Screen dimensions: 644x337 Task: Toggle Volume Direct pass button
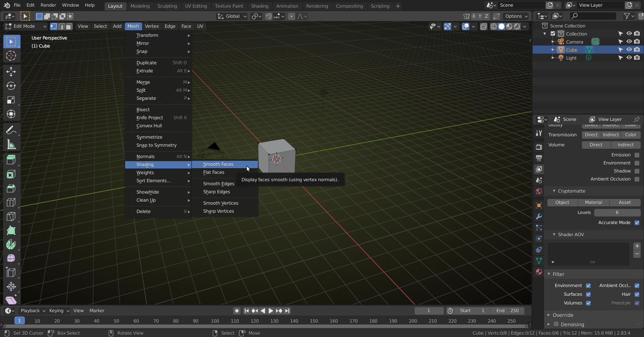pos(596,145)
